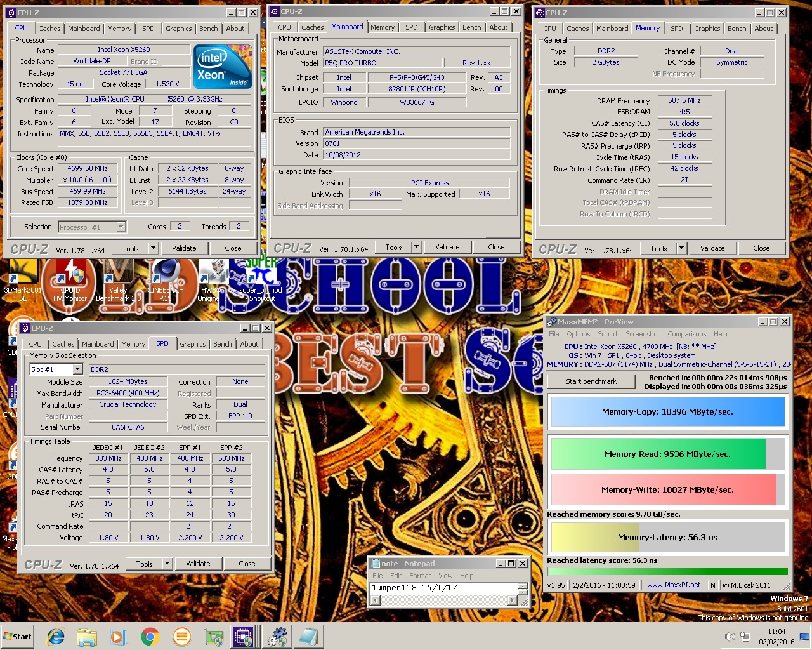Image resolution: width=812 pixels, height=650 pixels.
Task: Launch super_pi_mod shortcut on desktop
Action: [x=262, y=279]
